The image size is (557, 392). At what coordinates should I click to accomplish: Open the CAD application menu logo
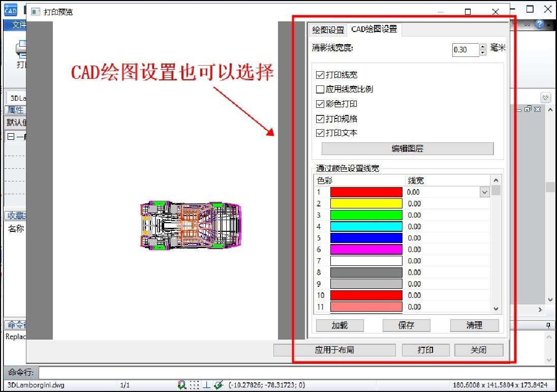[10, 10]
